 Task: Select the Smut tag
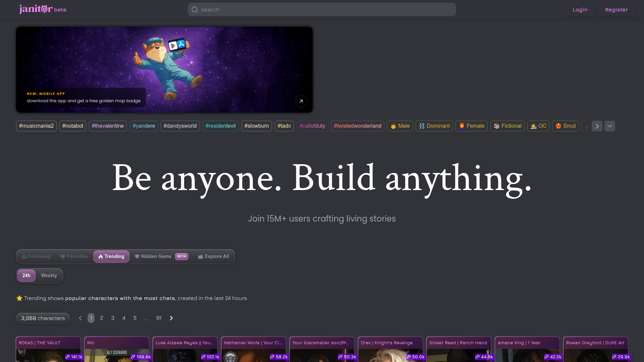point(565,126)
